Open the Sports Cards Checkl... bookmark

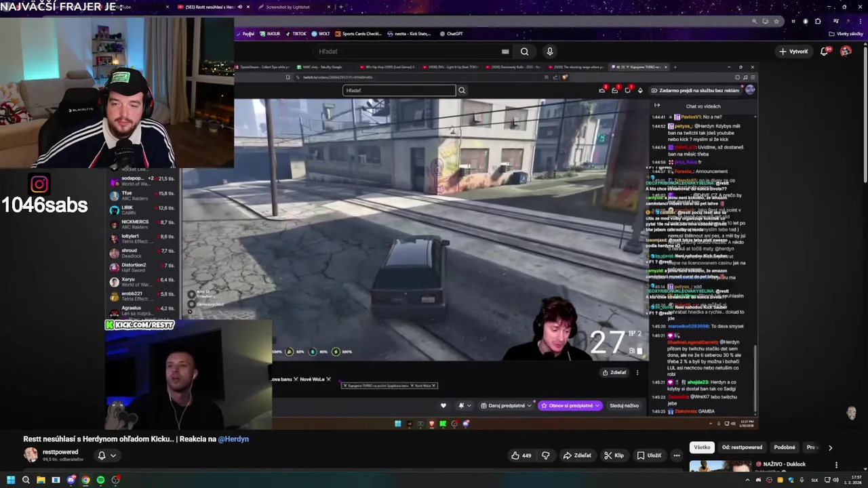coord(358,34)
